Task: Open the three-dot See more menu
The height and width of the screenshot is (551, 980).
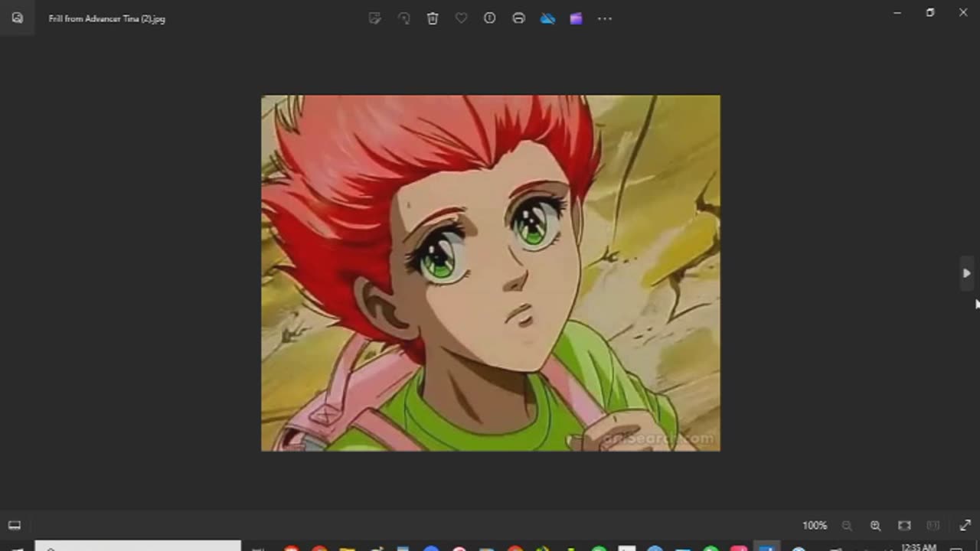Action: point(605,18)
